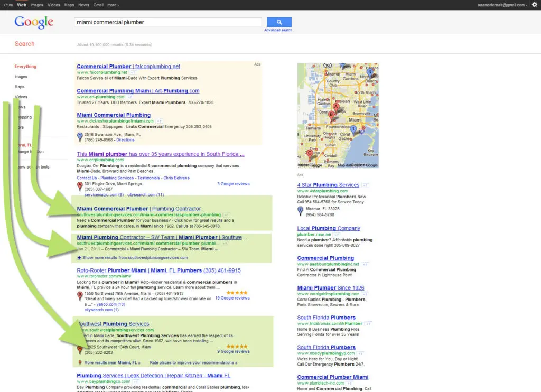Click the Miami area map thumbnail

pyautogui.click(x=338, y=115)
